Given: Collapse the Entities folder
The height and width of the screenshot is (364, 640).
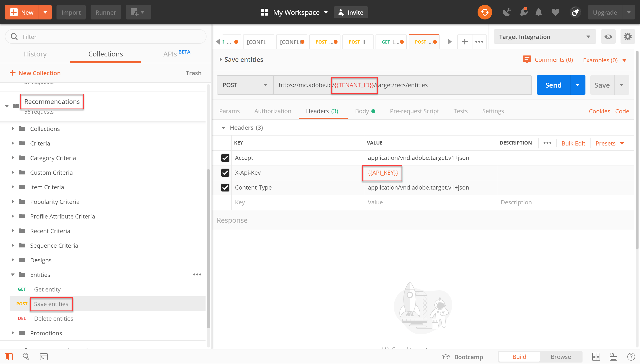Looking at the screenshot, I should coord(13,274).
